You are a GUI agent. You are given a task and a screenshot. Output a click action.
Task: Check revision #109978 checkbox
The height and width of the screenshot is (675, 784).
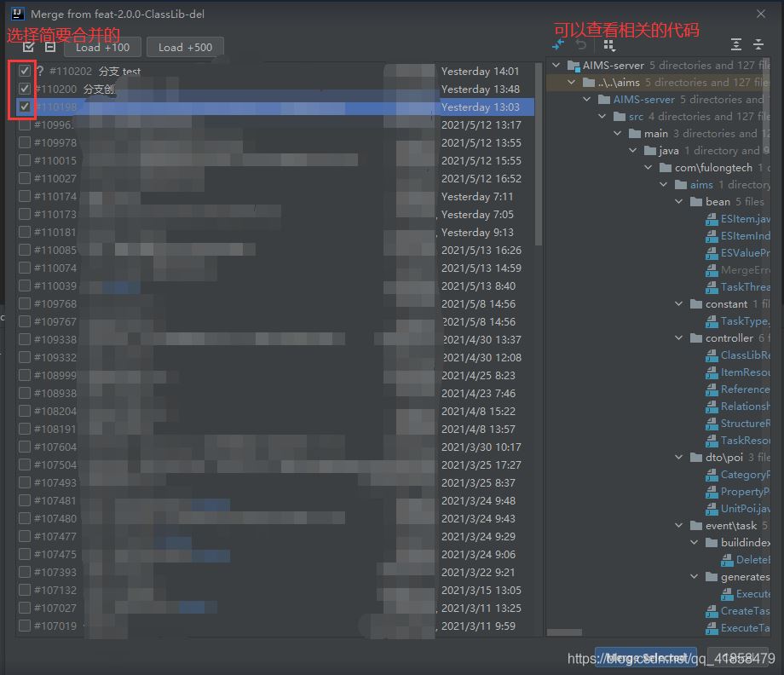click(x=25, y=142)
